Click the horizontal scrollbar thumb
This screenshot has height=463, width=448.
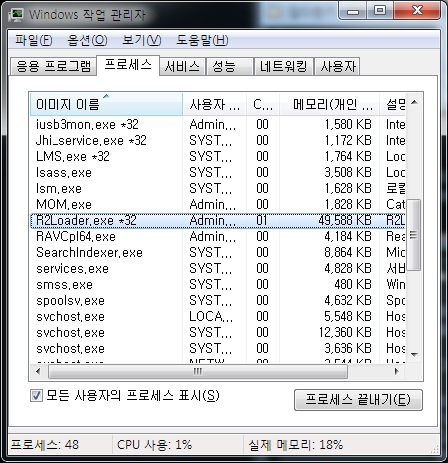pos(198,371)
